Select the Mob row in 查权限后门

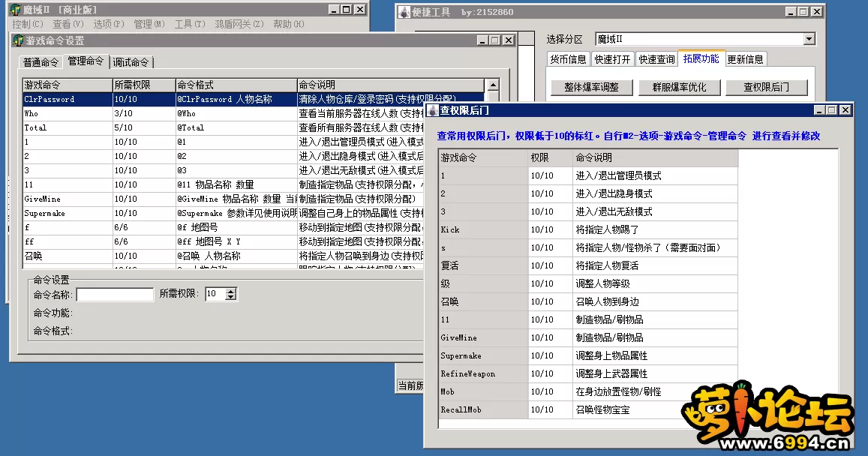(588, 391)
